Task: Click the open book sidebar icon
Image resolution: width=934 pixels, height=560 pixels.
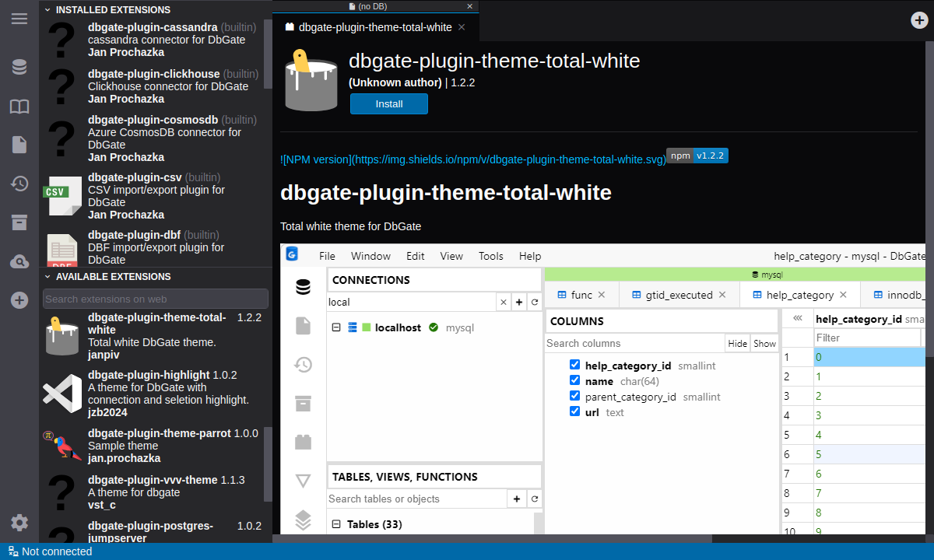Action: pyautogui.click(x=19, y=107)
